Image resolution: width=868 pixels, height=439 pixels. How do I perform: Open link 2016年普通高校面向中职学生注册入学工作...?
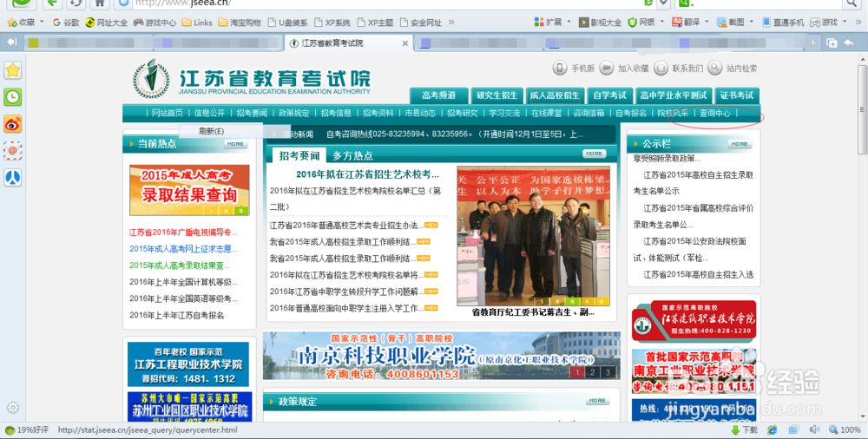346,308
